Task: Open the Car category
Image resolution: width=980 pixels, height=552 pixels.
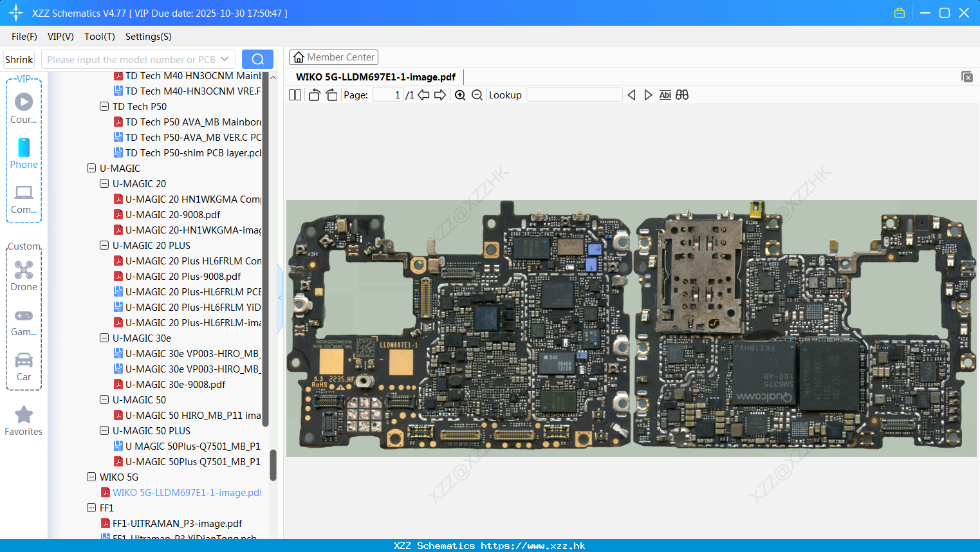Action: (24, 367)
